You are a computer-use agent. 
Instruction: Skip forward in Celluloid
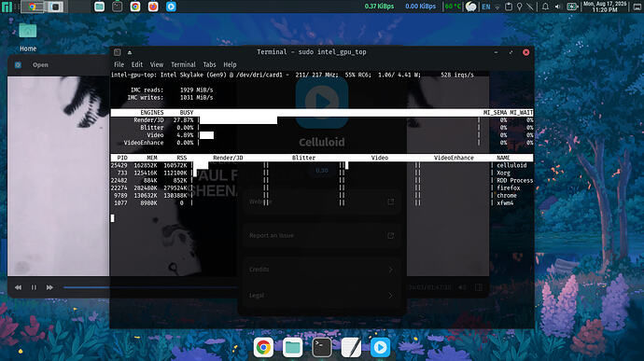coord(49,287)
